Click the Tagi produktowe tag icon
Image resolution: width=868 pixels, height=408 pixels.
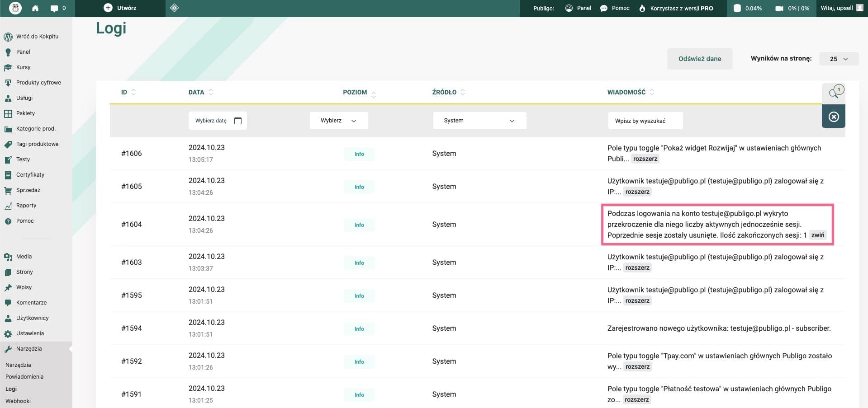pos(8,145)
